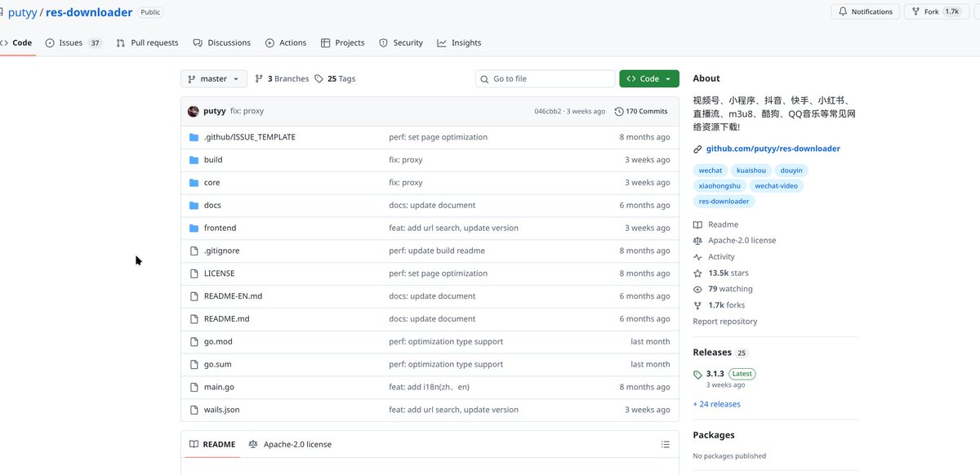Open the go.mod file
980x475 pixels.
pos(218,342)
